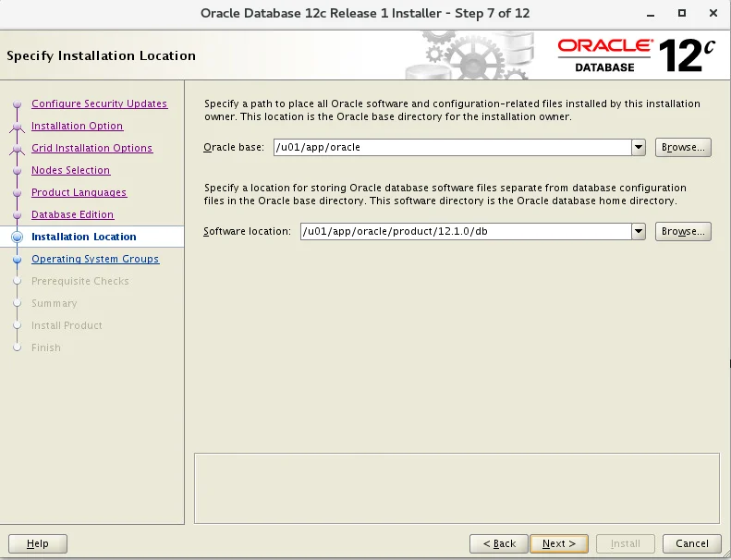The height and width of the screenshot is (560, 731).
Task: Click the Operating System Groups step bullet
Action: pyautogui.click(x=18, y=260)
